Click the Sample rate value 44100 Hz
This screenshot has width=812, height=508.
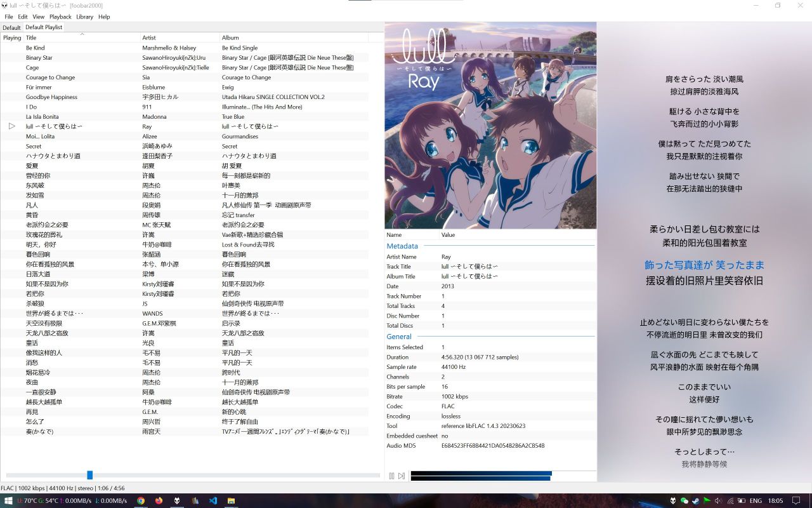[454, 367]
